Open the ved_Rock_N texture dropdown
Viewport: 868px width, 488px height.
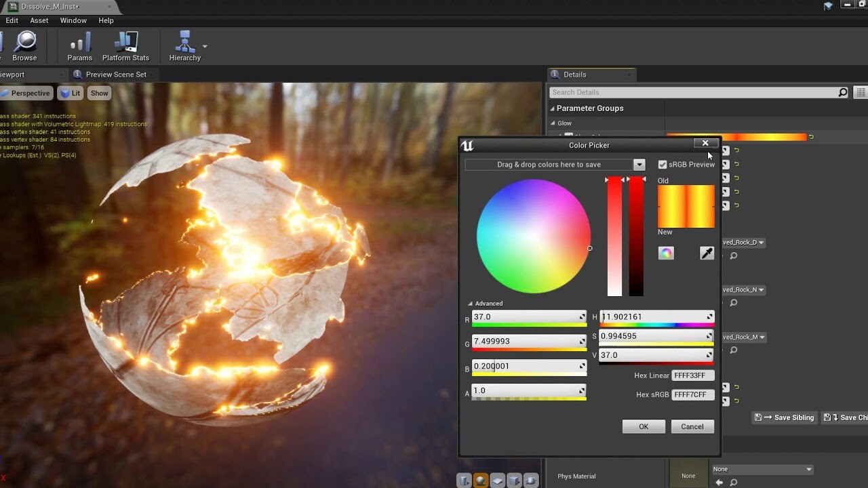[x=744, y=289]
